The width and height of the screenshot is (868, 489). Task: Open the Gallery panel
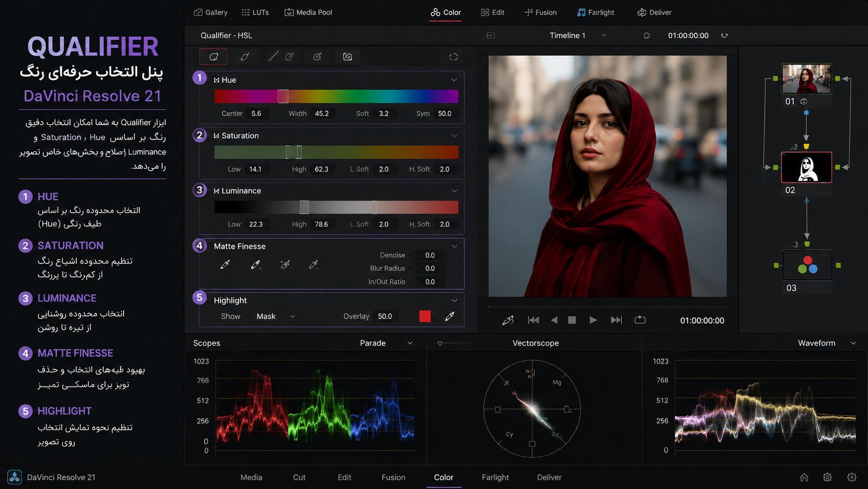click(210, 12)
